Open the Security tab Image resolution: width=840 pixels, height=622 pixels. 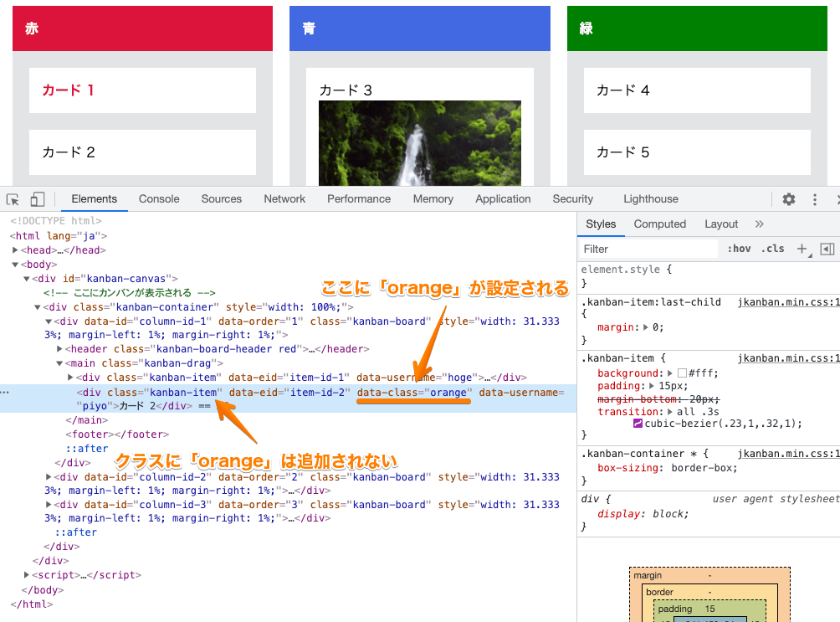[x=572, y=199]
